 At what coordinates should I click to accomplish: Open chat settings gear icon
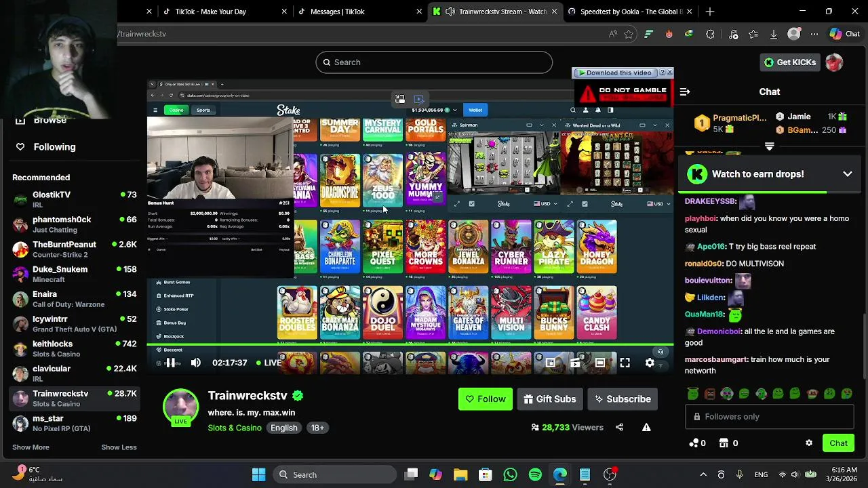point(809,443)
